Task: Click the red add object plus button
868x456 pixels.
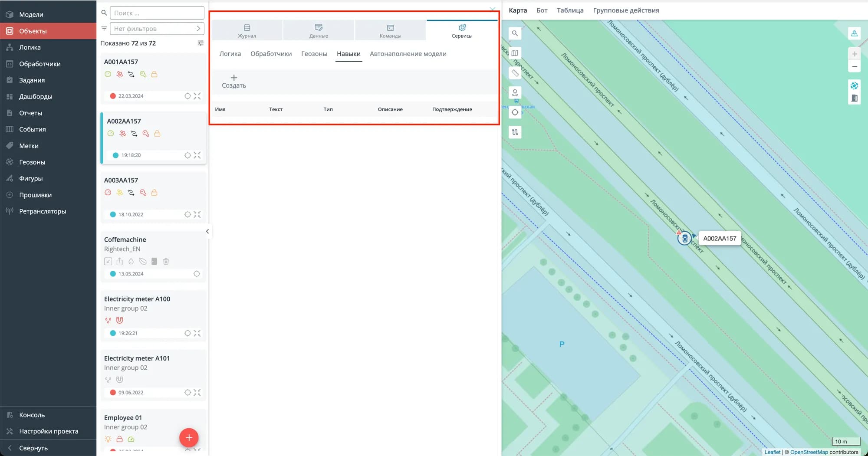Action: (x=189, y=438)
